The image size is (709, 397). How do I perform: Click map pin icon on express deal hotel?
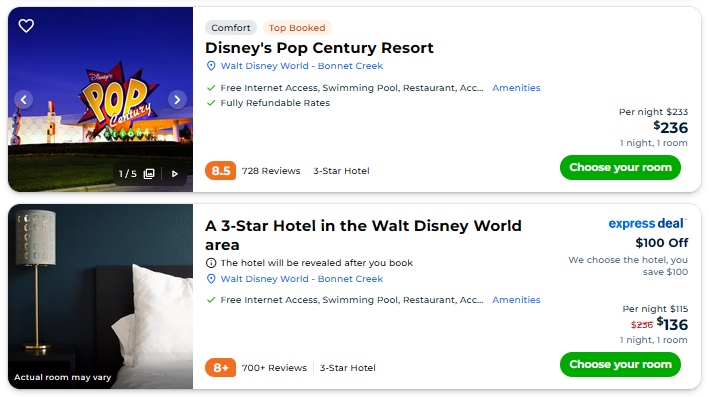click(x=211, y=279)
